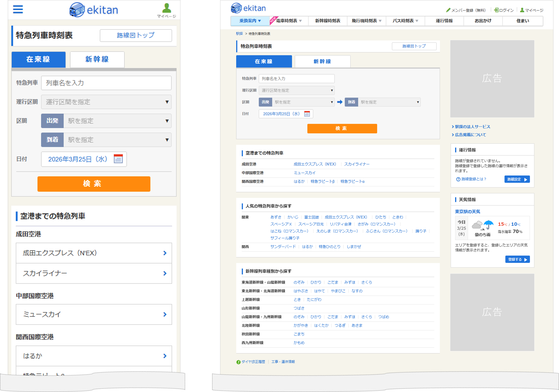Open the スカイライナー link in desktop list
The image size is (559, 392).
(356, 164)
